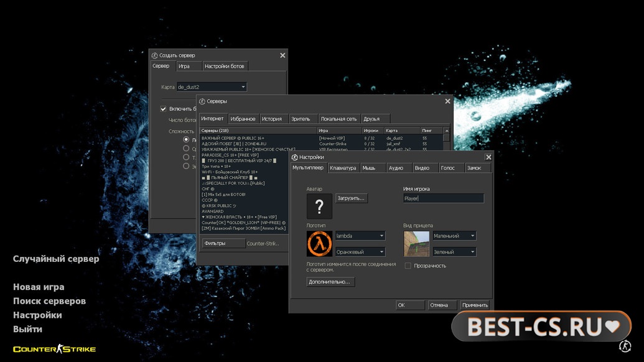Sort servers by the Игроки column header
This screenshot has width=644, height=362.
(x=373, y=131)
